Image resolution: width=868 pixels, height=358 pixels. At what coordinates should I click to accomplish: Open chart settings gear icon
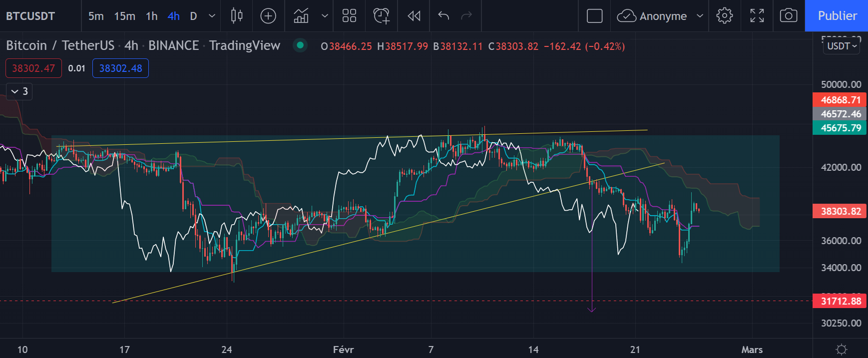[x=724, y=16]
